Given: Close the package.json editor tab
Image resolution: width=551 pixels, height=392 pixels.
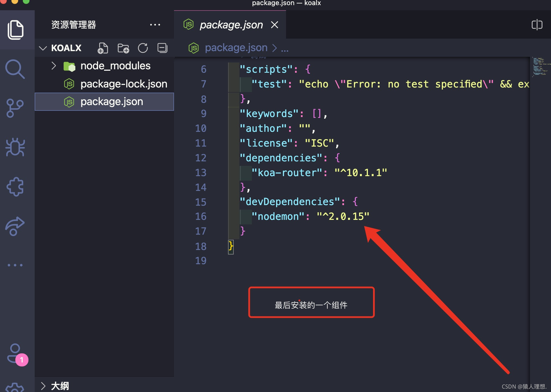Looking at the screenshot, I should click(x=274, y=25).
